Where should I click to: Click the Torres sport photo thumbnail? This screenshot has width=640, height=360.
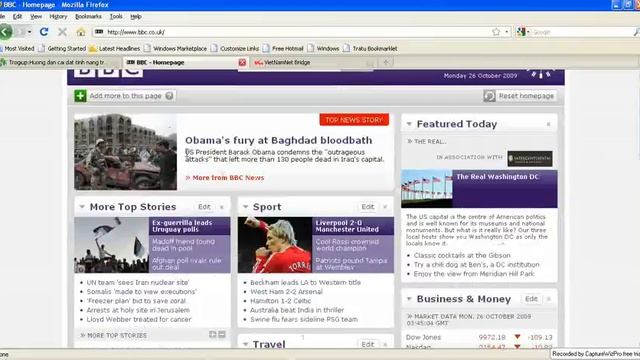point(275,245)
